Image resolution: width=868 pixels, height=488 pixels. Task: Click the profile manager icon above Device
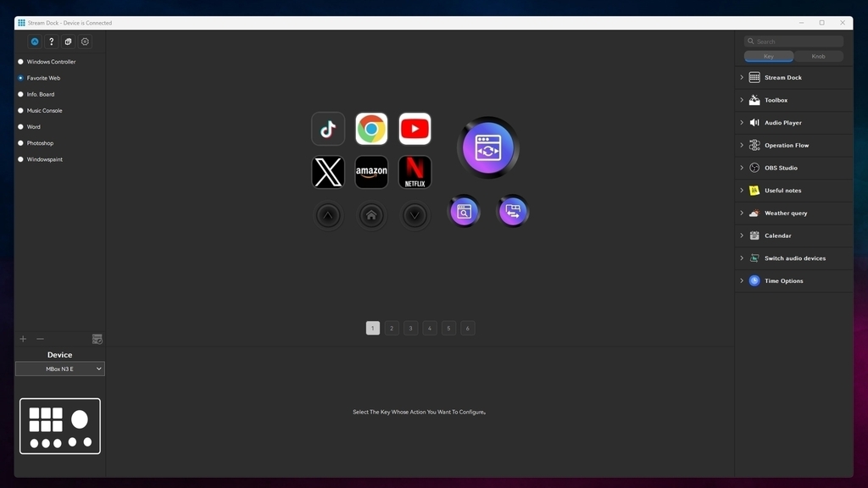(x=97, y=339)
